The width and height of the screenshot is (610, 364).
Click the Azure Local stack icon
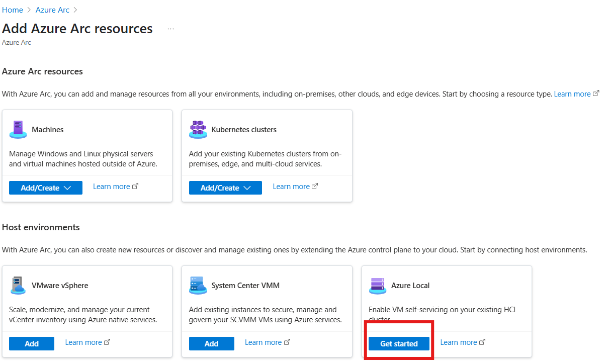(377, 286)
